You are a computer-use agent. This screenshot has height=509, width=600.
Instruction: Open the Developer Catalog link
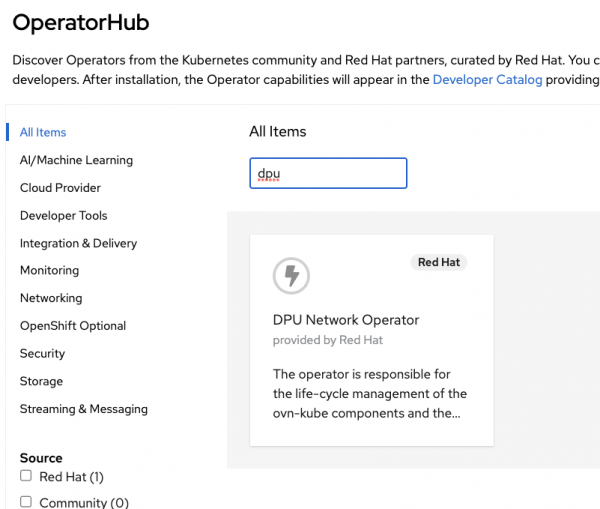click(x=487, y=80)
